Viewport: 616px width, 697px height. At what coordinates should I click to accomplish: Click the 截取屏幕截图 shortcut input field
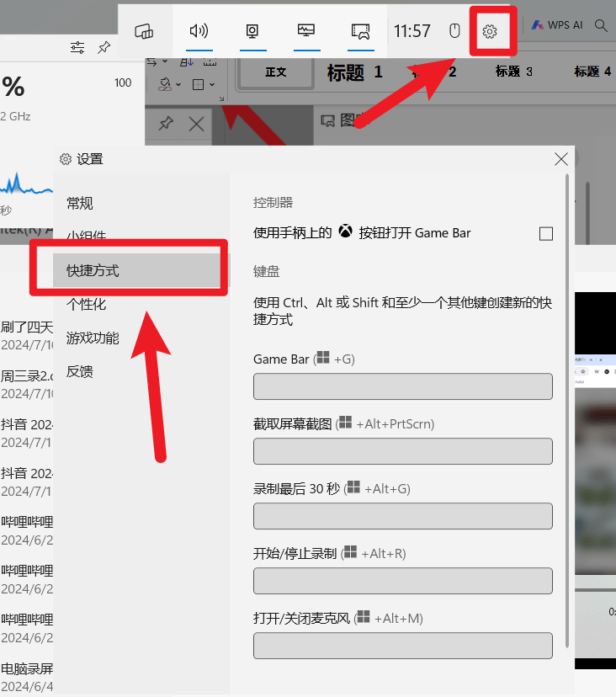402,451
